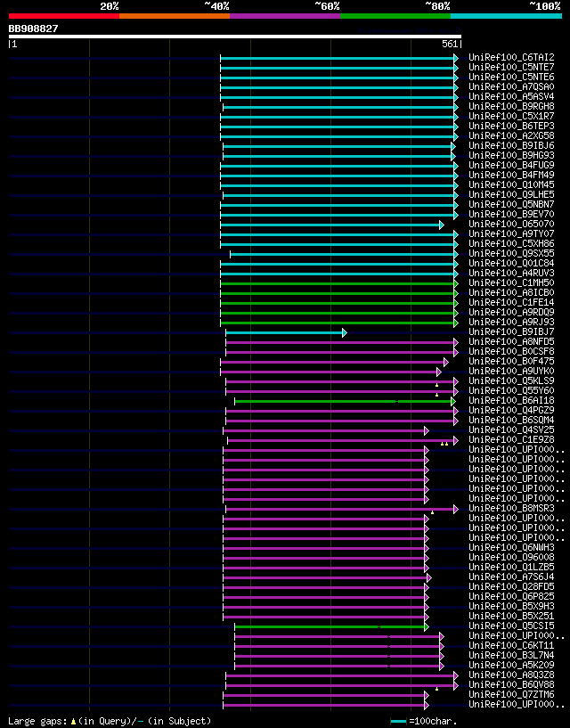
Task: Select the UniRef100_Q28FD5 label
Action: (x=511, y=586)
